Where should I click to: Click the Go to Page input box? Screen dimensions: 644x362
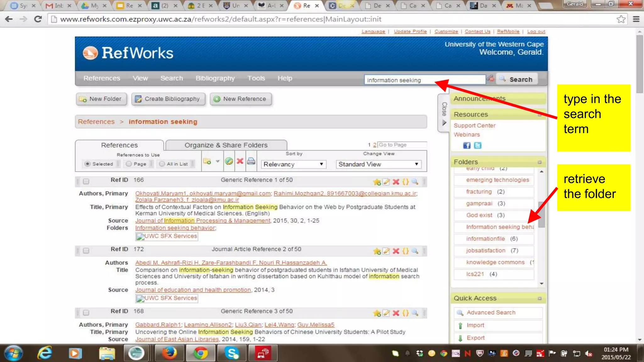(402, 145)
